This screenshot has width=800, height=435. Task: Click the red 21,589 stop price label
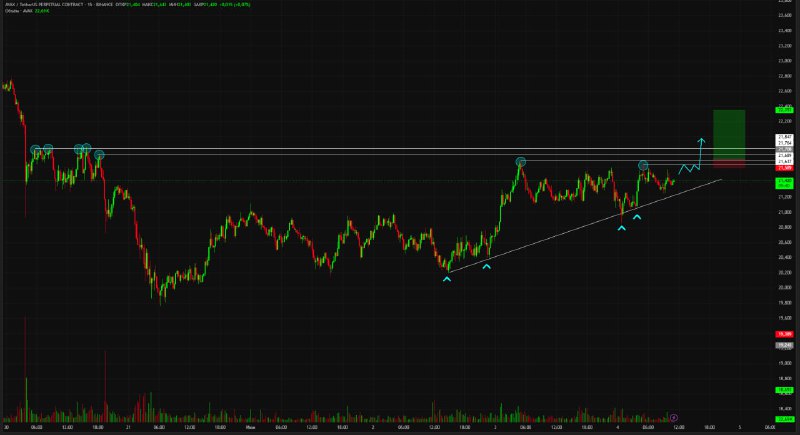[784, 168]
